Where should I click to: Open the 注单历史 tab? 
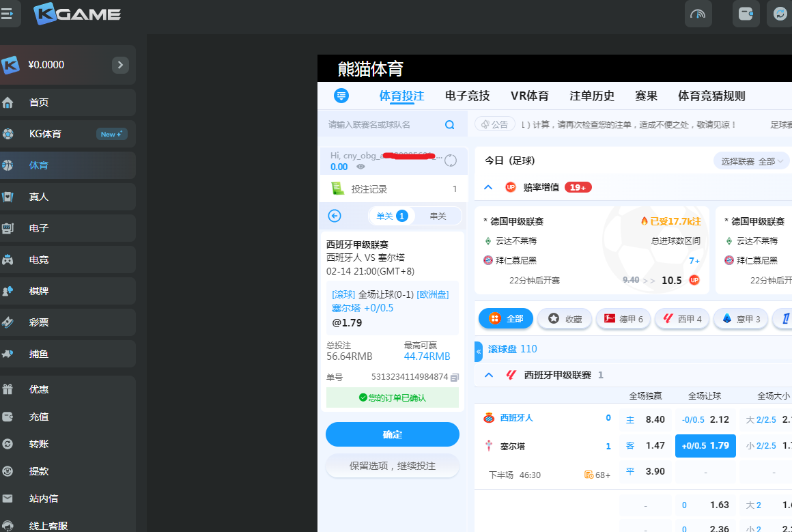point(592,96)
